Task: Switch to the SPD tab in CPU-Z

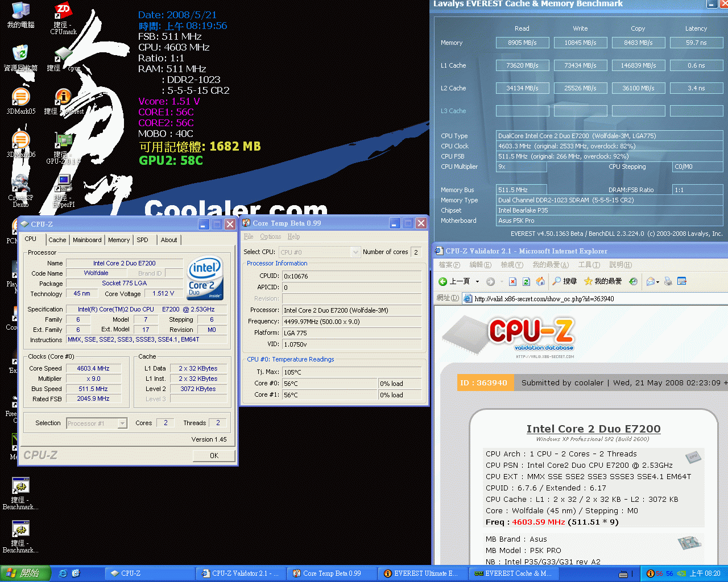Action: pyautogui.click(x=142, y=240)
